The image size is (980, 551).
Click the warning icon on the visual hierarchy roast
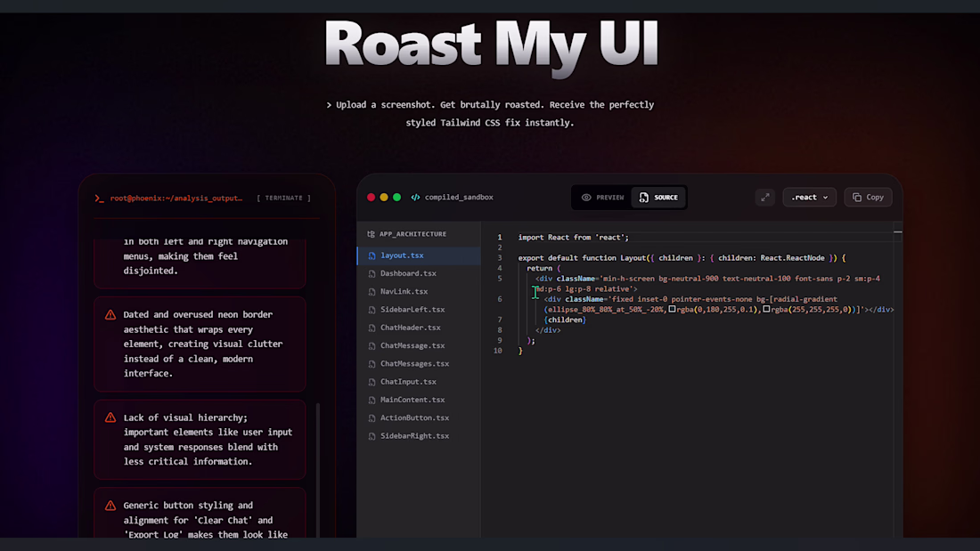pos(110,417)
